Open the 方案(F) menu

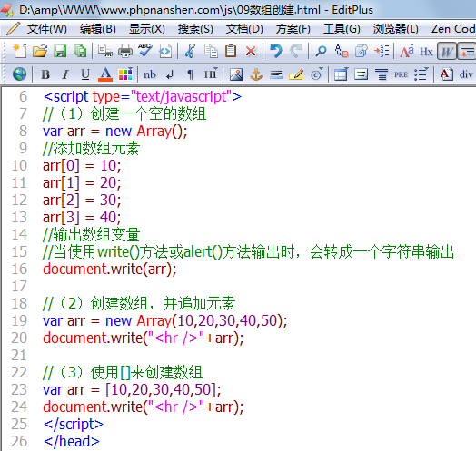(x=293, y=29)
